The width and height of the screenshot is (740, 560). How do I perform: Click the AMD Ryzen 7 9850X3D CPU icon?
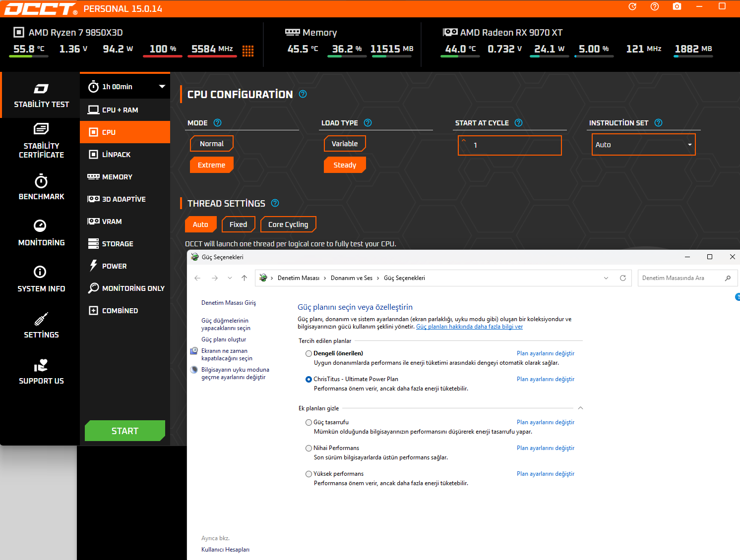pos(19,32)
